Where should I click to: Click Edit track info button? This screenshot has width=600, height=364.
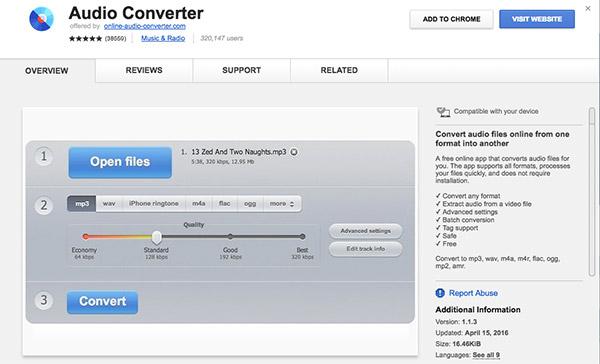click(x=365, y=249)
